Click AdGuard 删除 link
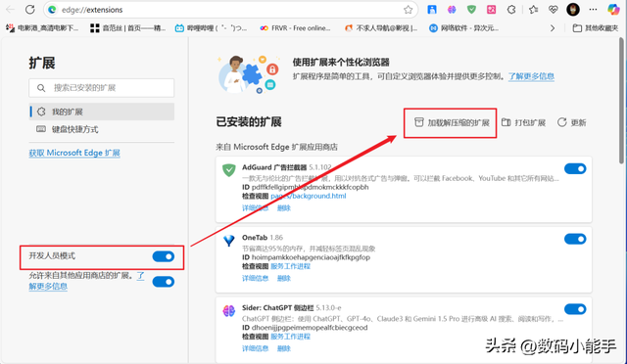The width and height of the screenshot is (627, 364). point(284,207)
